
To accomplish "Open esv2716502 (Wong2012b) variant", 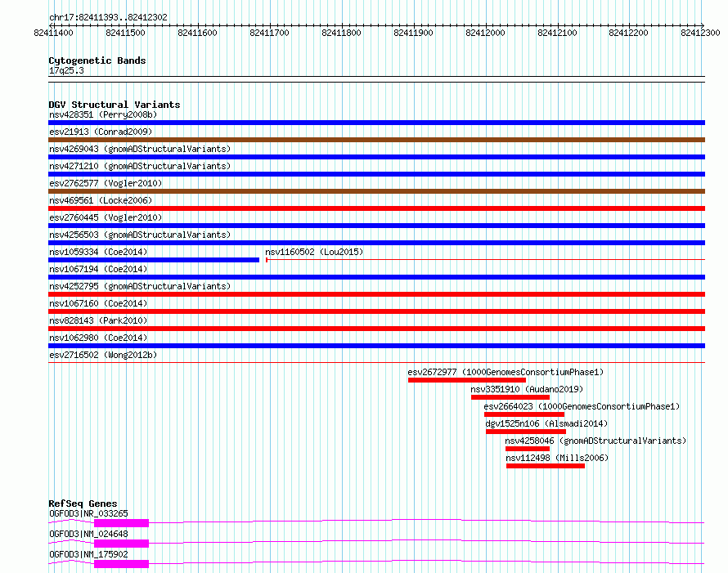I will tap(103, 355).
